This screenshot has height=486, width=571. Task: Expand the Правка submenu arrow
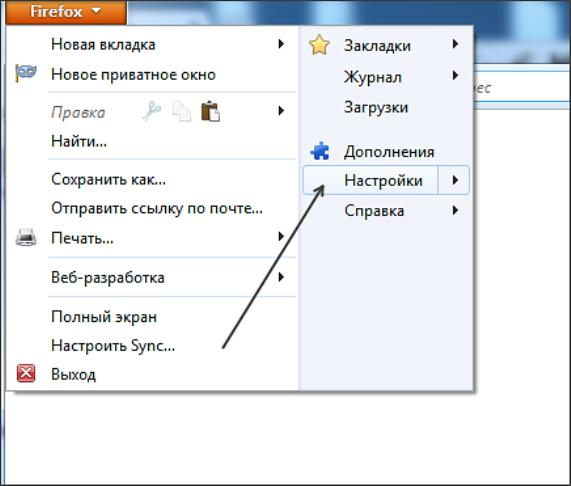click(281, 111)
